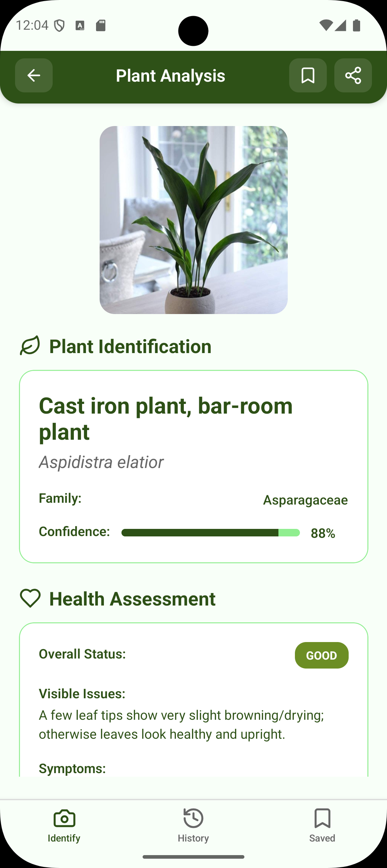Click the leaf icon beside Plant Identification

(30, 346)
